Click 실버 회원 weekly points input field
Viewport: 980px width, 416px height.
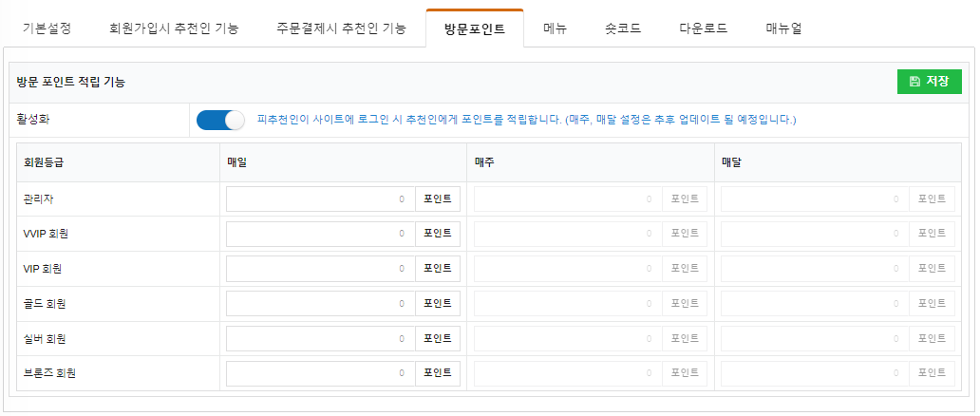click(x=568, y=339)
